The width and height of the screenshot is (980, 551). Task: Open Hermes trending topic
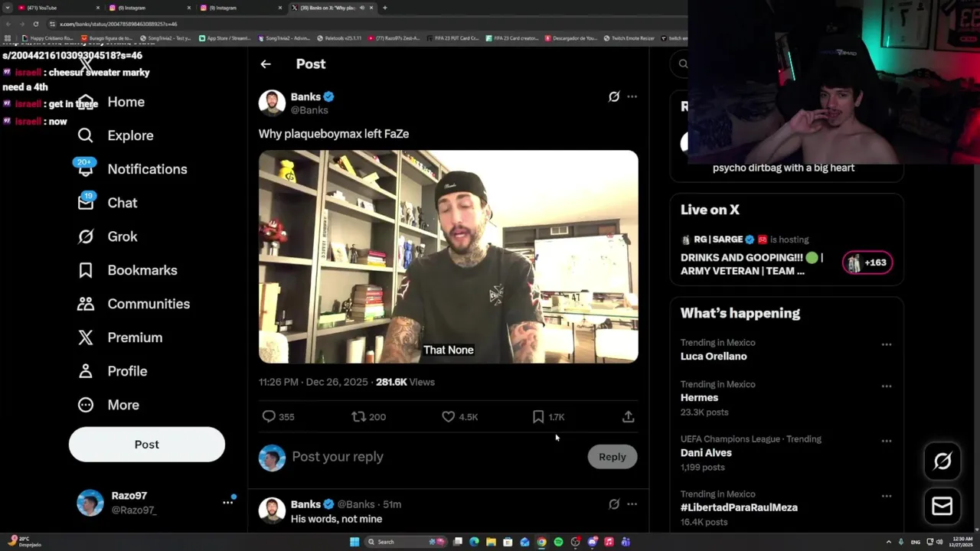(699, 398)
